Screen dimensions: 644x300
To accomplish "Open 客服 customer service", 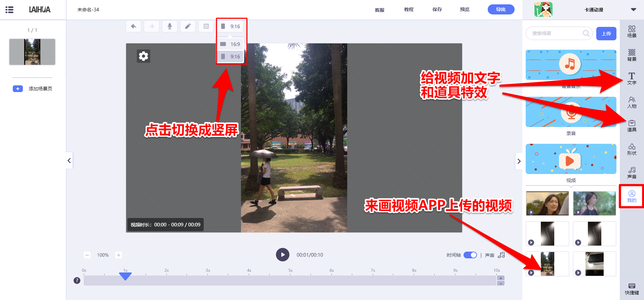I will [x=379, y=10].
